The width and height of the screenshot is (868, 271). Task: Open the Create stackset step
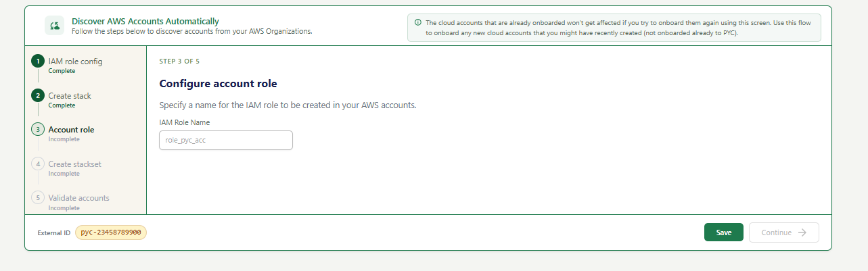pos(75,164)
